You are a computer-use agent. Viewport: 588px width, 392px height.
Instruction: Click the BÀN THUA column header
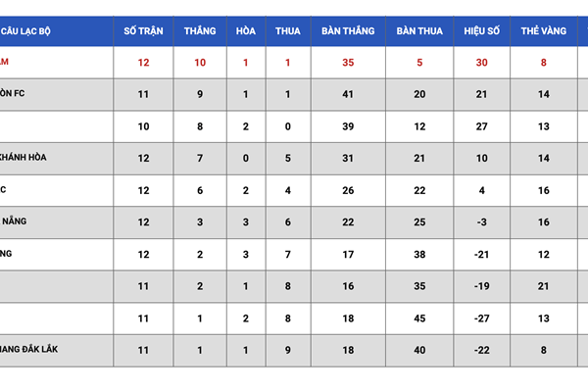(419, 30)
